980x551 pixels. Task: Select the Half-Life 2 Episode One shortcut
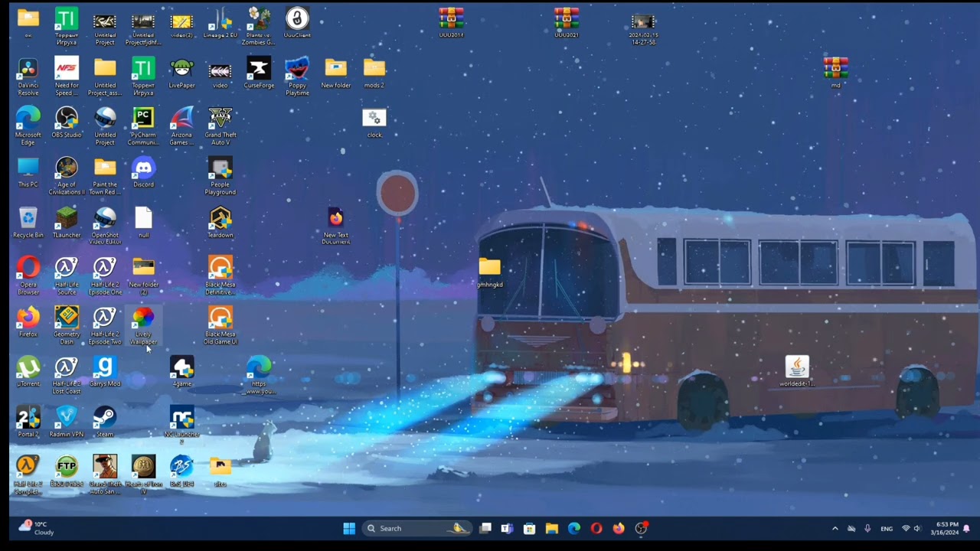[x=105, y=276]
